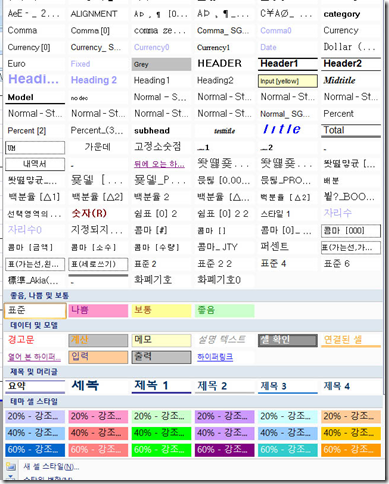Apply the bordered 콤마 [000] style
The image size is (389, 484).
(x=351, y=231)
